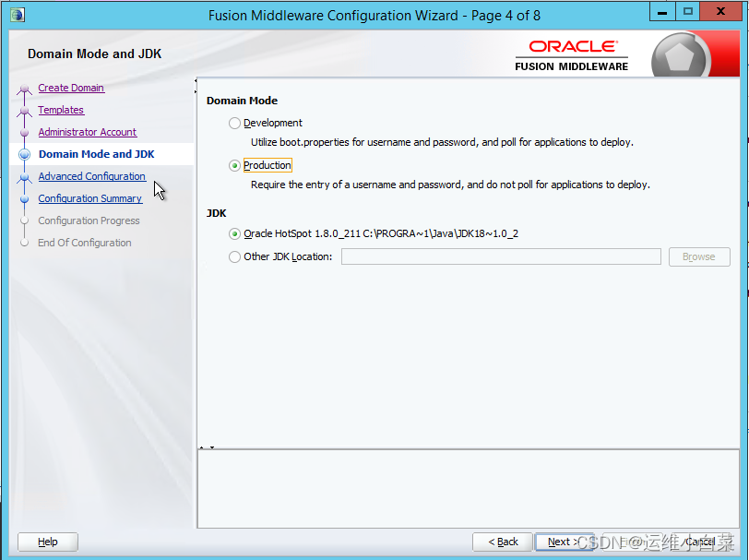Select the Domain Mode and JDK step

point(97,154)
